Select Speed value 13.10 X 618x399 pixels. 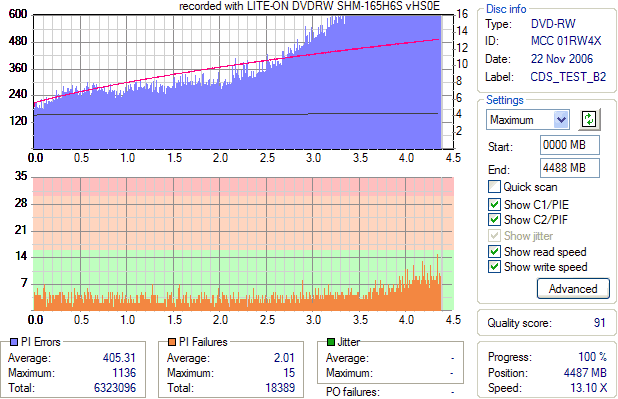click(x=589, y=388)
